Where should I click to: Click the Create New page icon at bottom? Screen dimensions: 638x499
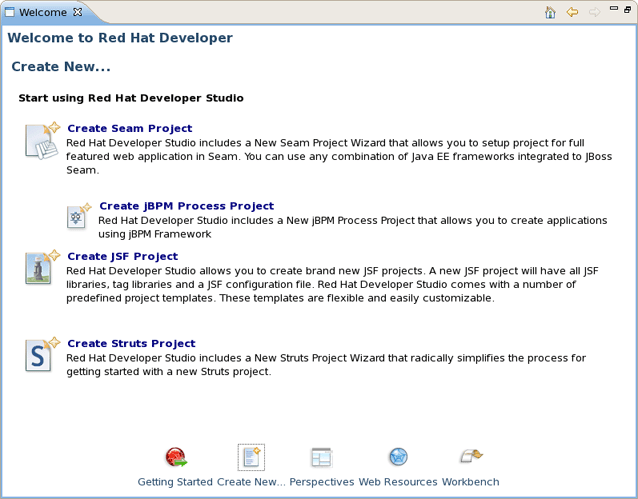tap(251, 457)
